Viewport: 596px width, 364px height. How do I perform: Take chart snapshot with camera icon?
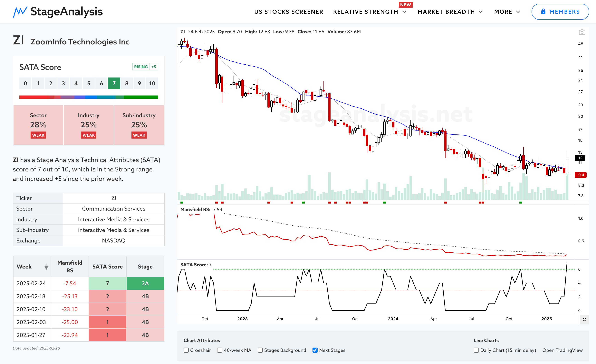[582, 32]
